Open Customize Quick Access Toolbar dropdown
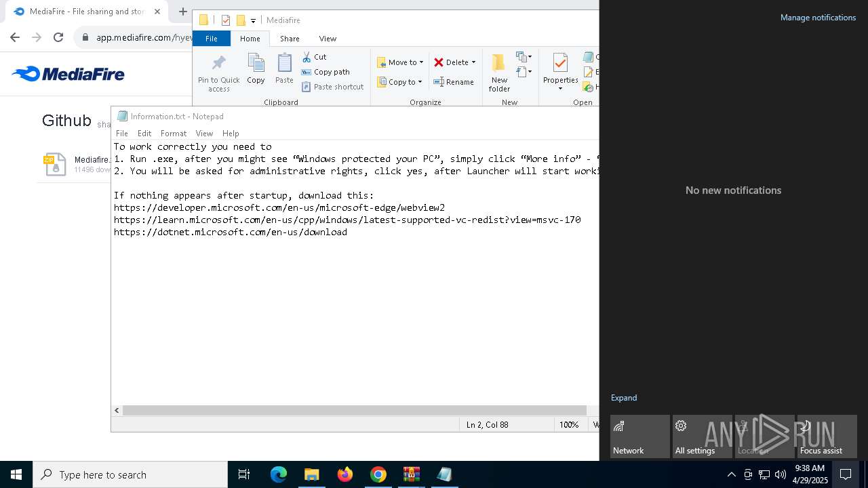The height and width of the screenshot is (488, 868). 253,21
